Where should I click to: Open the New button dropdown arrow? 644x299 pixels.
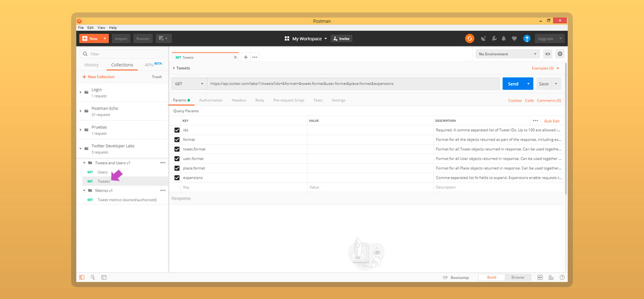pyautogui.click(x=105, y=39)
